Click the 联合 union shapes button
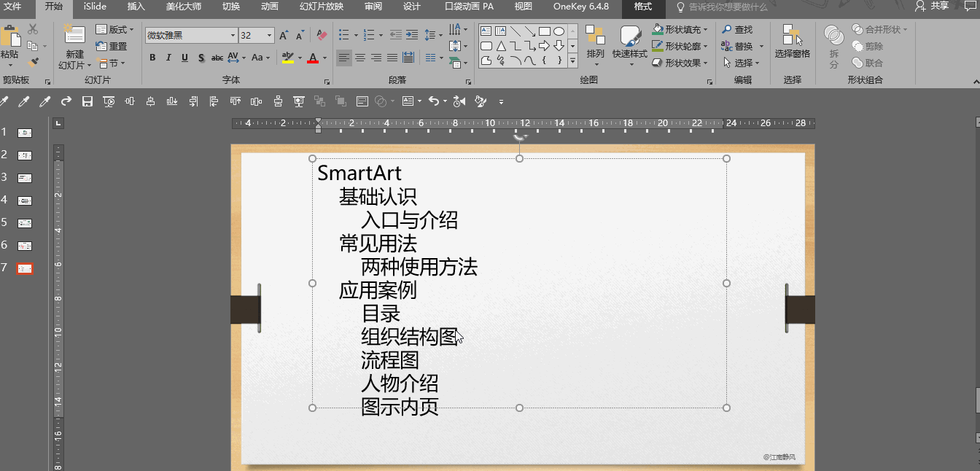This screenshot has height=471, width=980. [868, 63]
